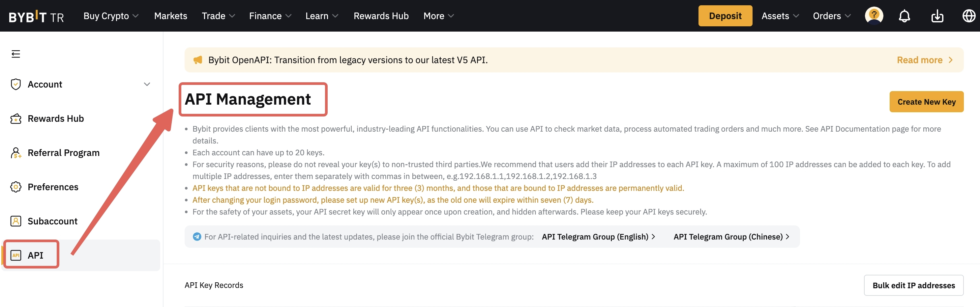Expand the Assets dropdown menu
This screenshot has height=307, width=980.
tap(780, 16)
